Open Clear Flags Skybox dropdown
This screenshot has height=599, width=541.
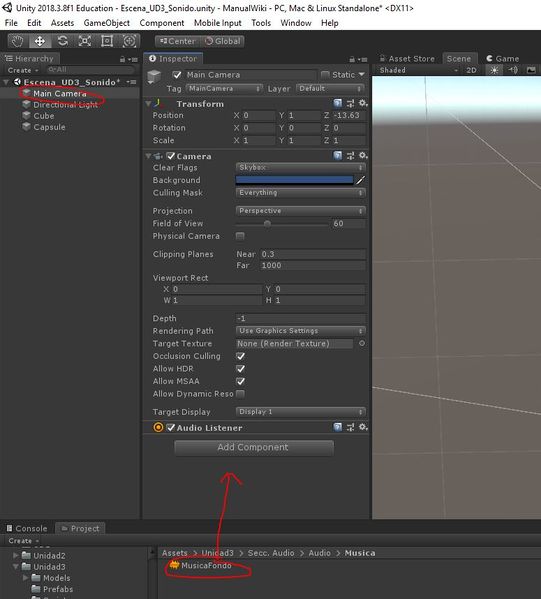[x=301, y=167]
